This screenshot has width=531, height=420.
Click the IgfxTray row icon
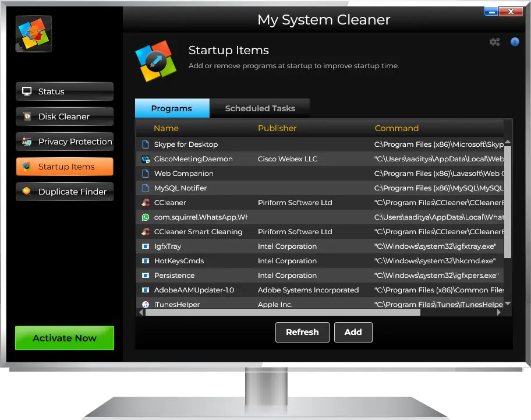pos(146,246)
